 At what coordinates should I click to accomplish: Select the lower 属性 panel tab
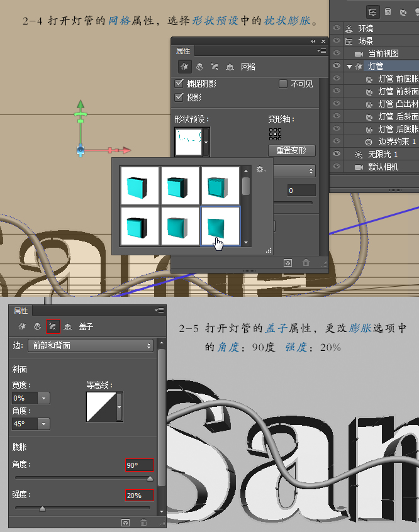point(21,311)
